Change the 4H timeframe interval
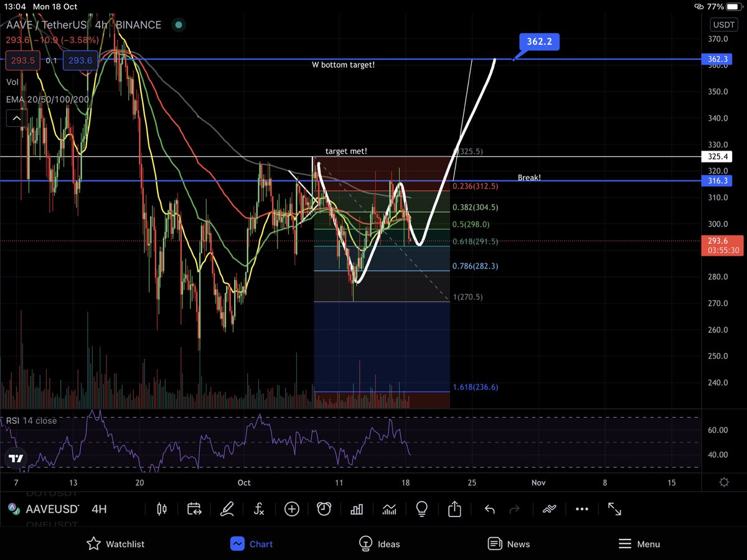The image size is (747, 560). coord(99,509)
